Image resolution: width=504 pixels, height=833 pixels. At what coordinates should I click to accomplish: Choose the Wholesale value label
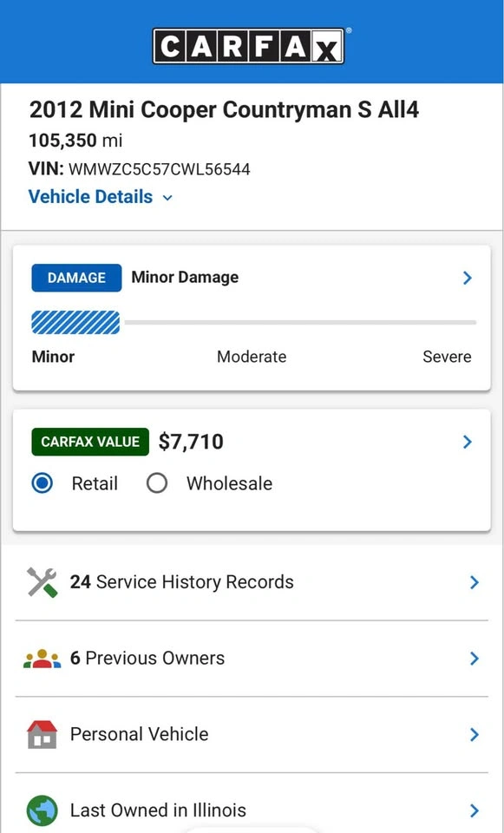click(x=229, y=484)
